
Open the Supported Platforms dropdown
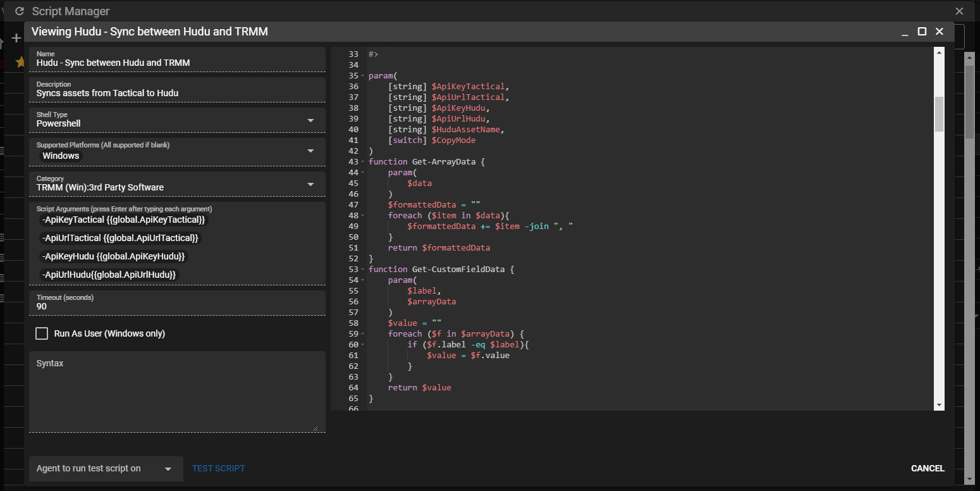tap(310, 151)
